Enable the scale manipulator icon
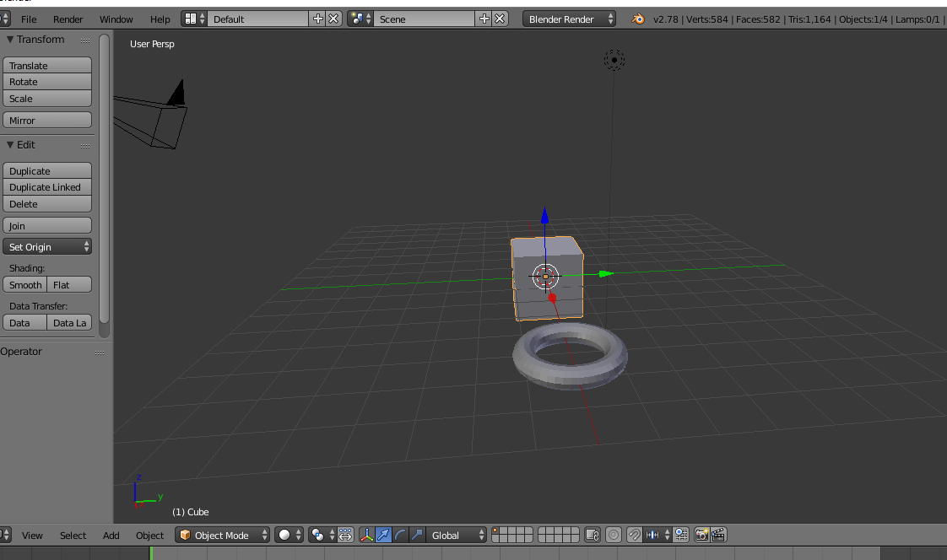The width and height of the screenshot is (947, 560). point(417,535)
